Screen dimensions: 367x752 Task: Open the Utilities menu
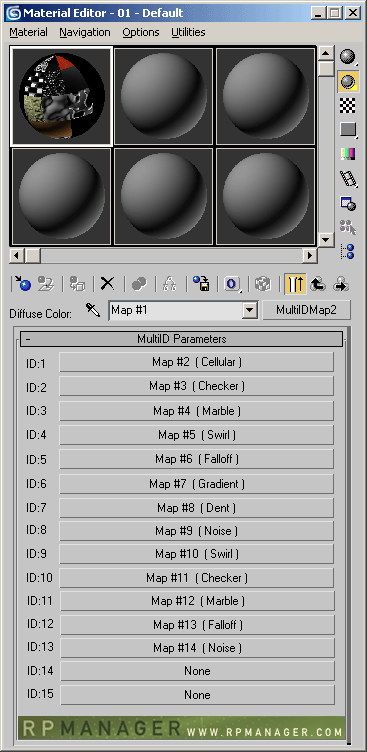[x=188, y=32]
